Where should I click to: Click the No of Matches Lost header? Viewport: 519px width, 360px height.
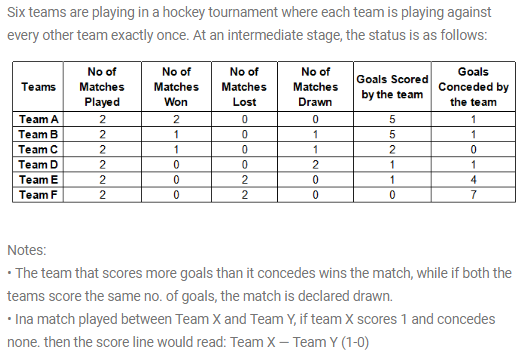tap(244, 87)
